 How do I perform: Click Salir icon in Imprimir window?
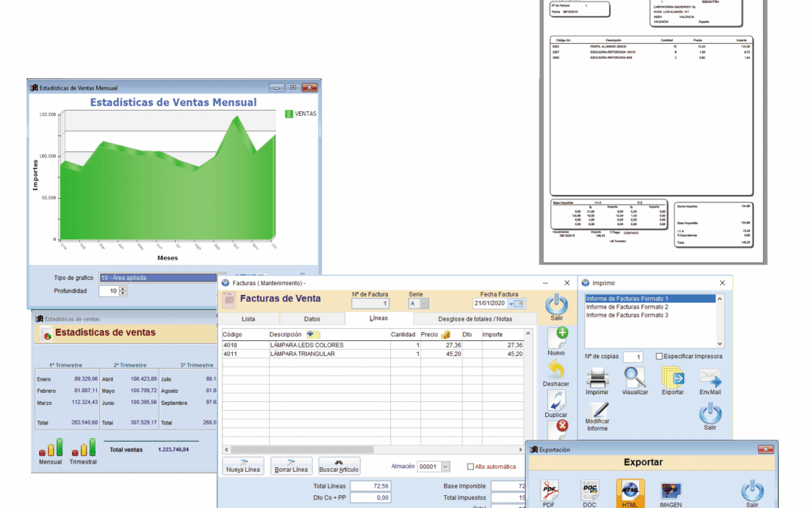pyautogui.click(x=710, y=414)
